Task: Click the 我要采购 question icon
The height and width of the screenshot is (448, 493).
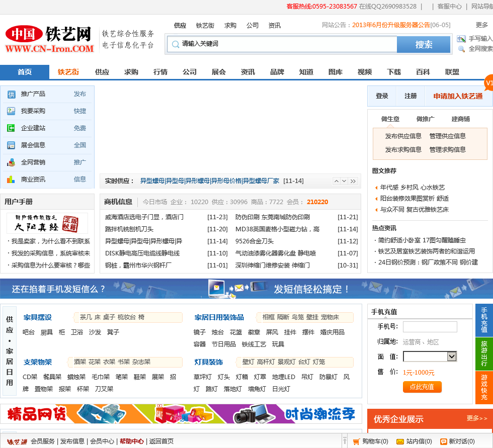Action: tap(11, 111)
